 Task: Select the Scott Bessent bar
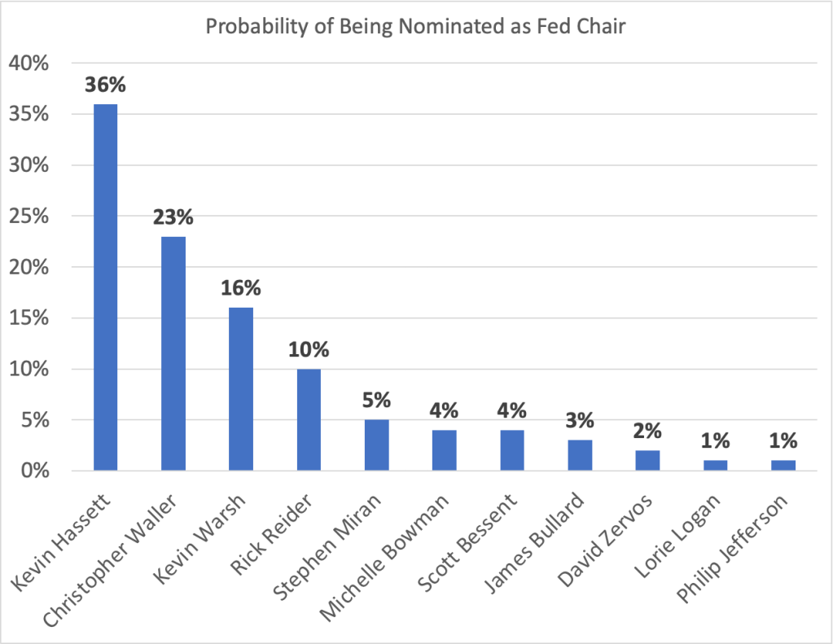click(x=512, y=450)
